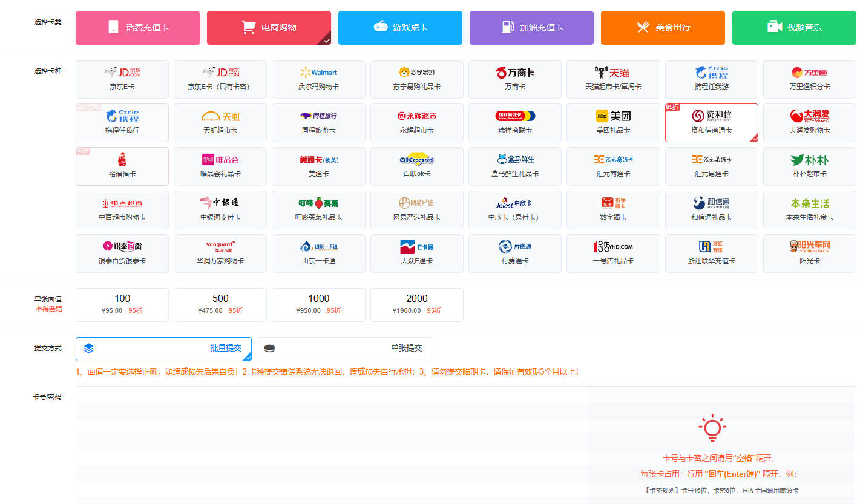This screenshot has width=860, height=504.
Task: Pick 汇元易通卡
Action: point(712,166)
